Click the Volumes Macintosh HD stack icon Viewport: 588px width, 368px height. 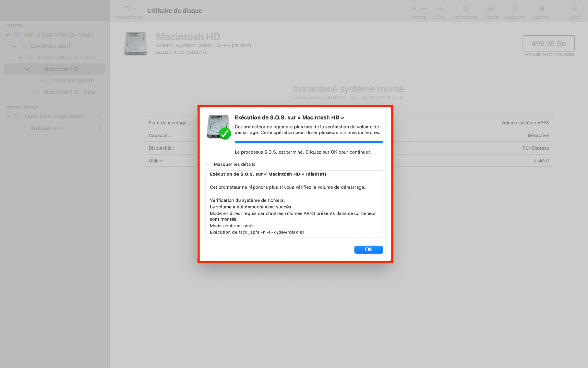[30, 58]
